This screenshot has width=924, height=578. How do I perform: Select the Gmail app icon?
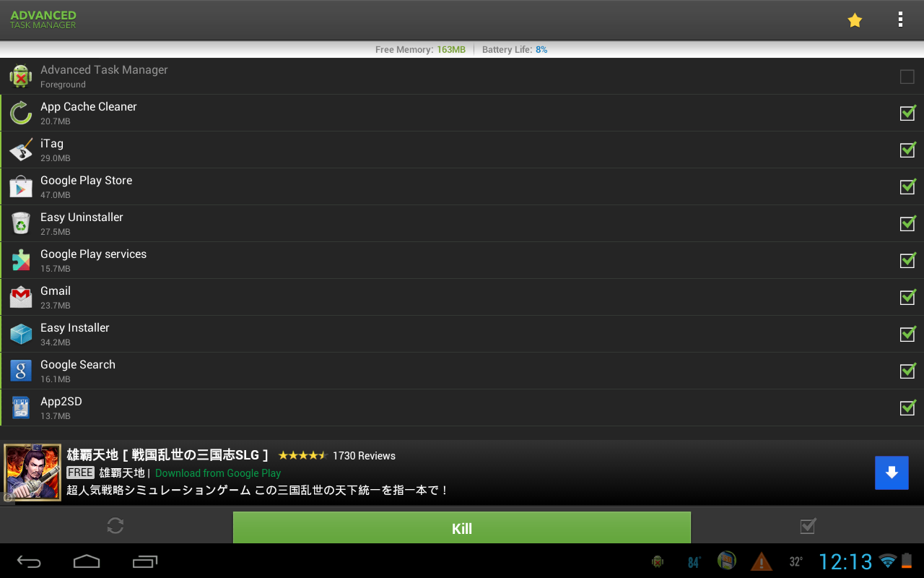point(21,297)
